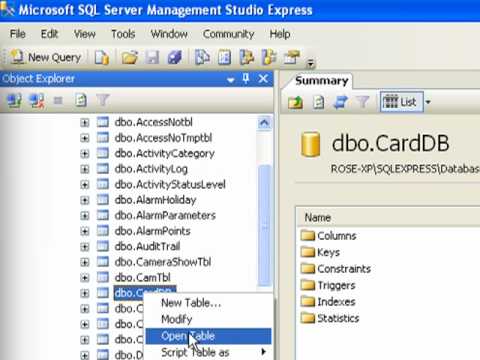Viewport: 480px width, 360px height.
Task: Click the Object Explorer scroll up arrow
Action: 264,123
